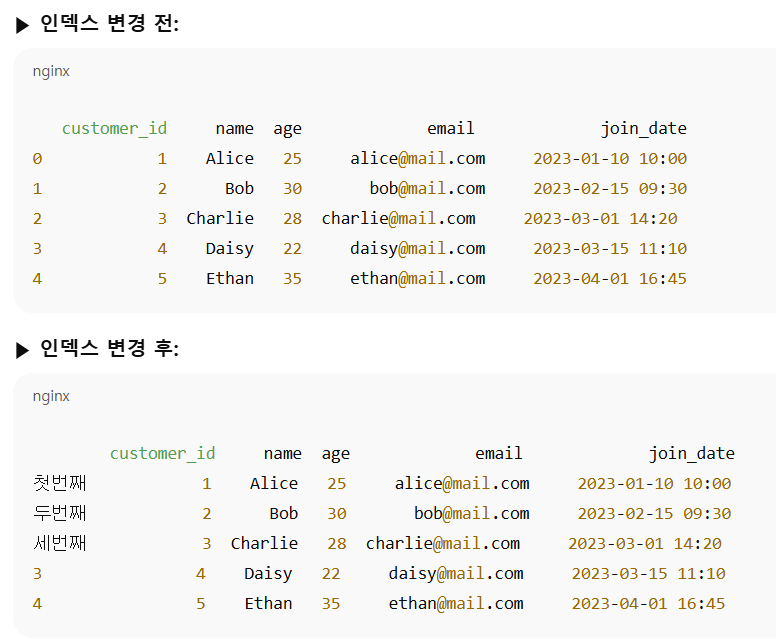Click the name Daisy in the second table
The image size is (776, 639).
[x=268, y=574]
